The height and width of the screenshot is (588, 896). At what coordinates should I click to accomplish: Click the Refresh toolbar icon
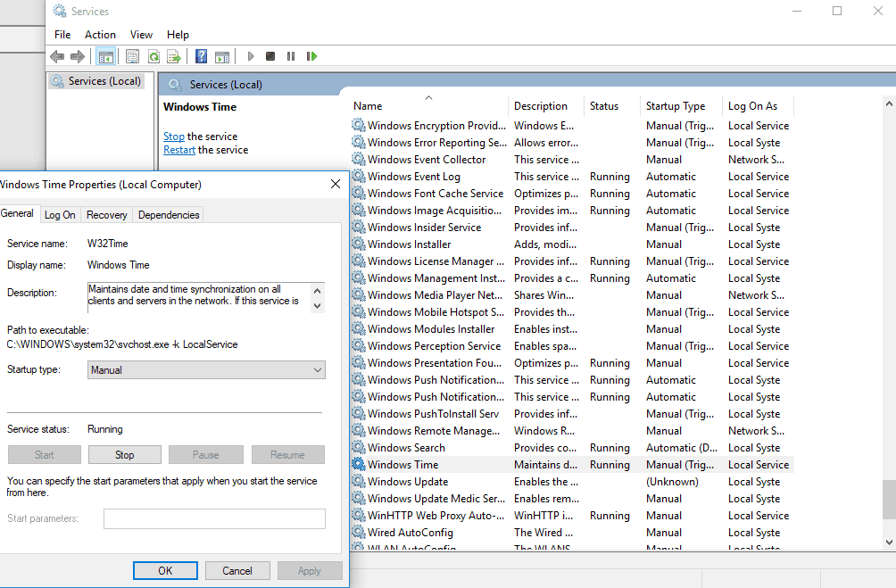coord(153,56)
